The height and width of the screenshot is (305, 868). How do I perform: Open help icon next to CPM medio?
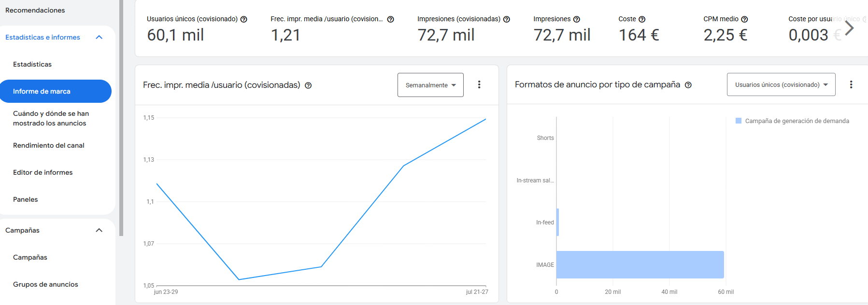[744, 19]
